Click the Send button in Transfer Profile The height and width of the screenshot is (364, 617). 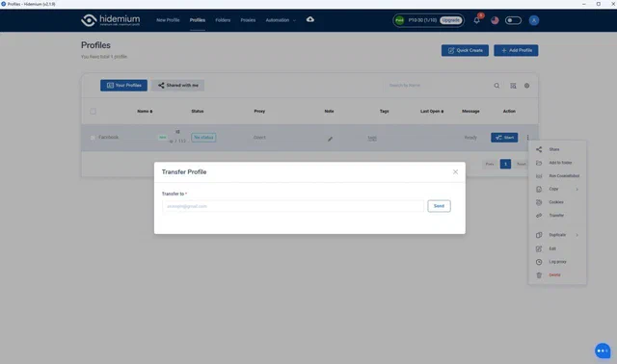pyautogui.click(x=440, y=206)
